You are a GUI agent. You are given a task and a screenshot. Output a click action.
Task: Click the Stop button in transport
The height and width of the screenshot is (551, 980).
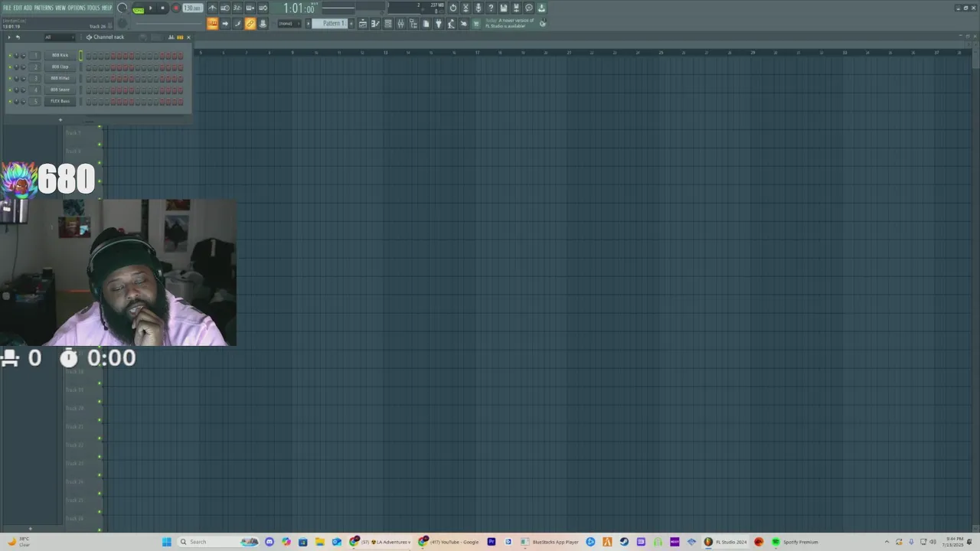tap(162, 8)
